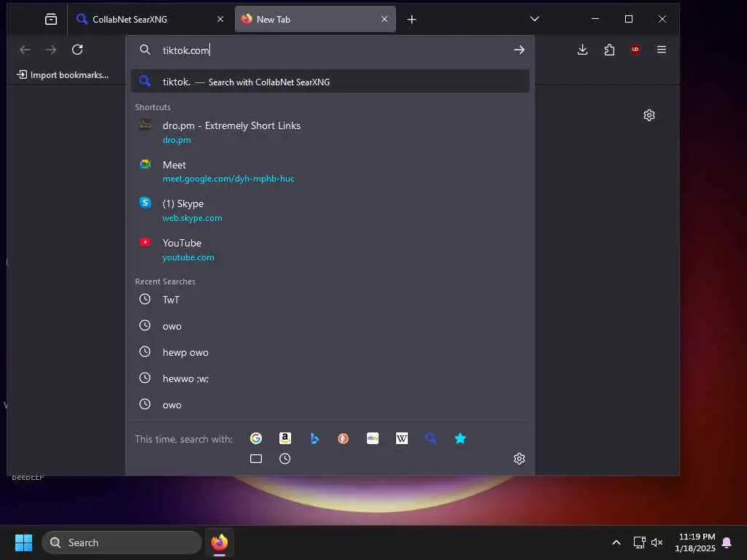Open the clock showing 11:19 PM
Image resolution: width=747 pixels, height=560 pixels.
[695, 542]
